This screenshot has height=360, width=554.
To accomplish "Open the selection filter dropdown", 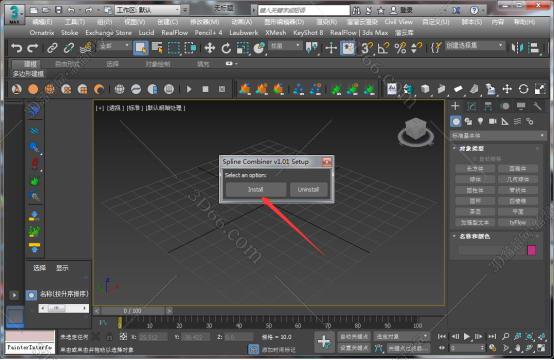I will click(114, 46).
